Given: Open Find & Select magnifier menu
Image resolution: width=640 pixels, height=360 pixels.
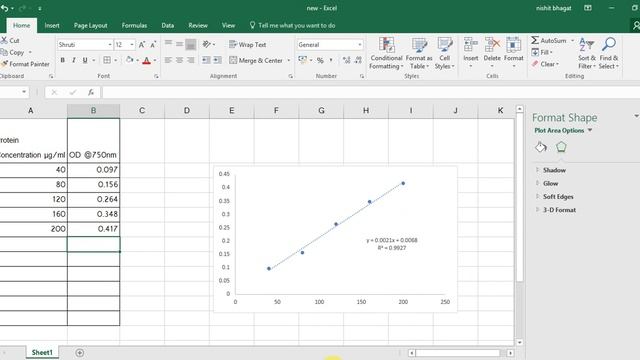Looking at the screenshot, I should (x=609, y=53).
